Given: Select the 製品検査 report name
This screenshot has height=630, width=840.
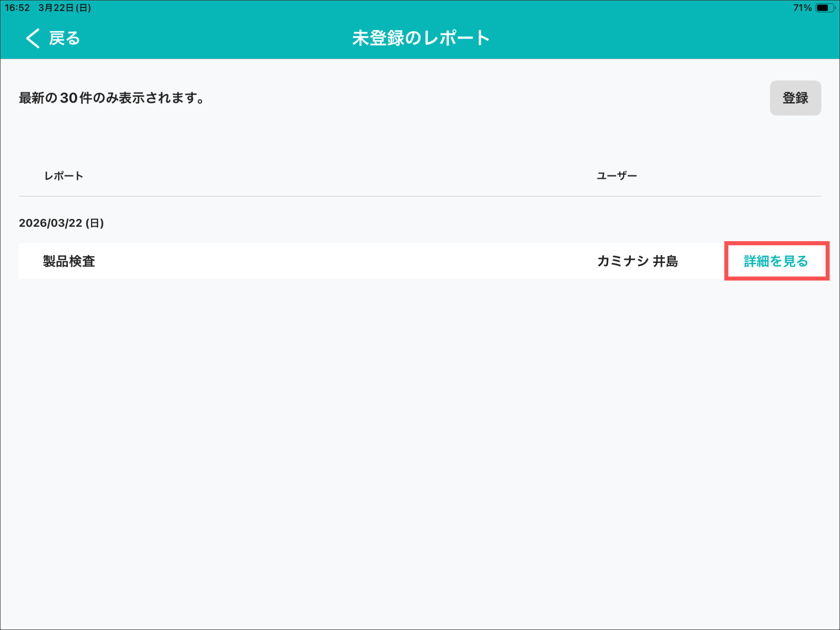Looking at the screenshot, I should [69, 261].
